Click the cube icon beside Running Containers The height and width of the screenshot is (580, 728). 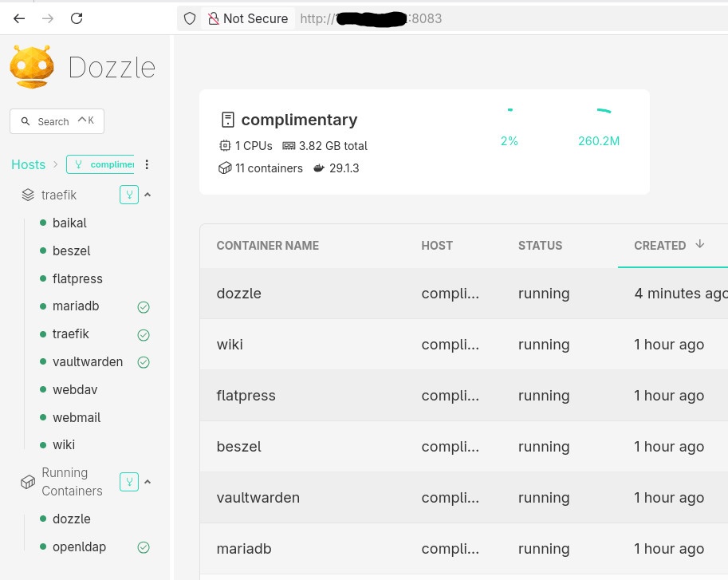point(28,482)
